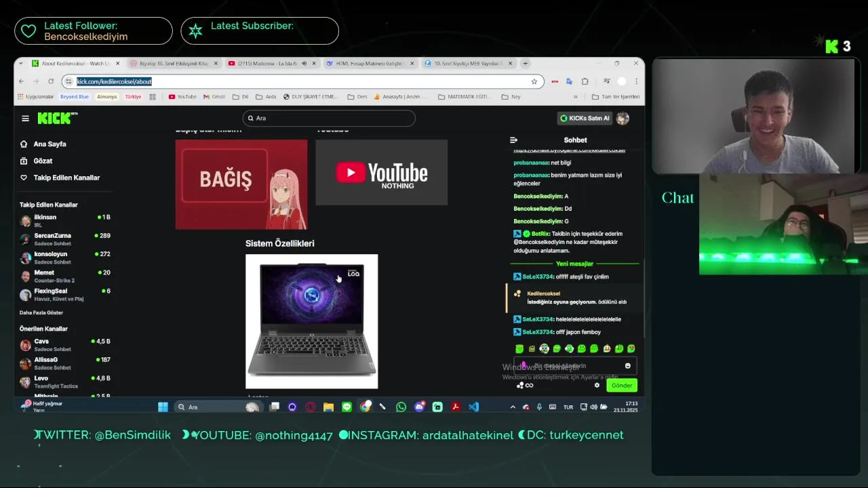Open the Dil bookmarks folder
This screenshot has height=488, width=868.
click(x=240, y=97)
